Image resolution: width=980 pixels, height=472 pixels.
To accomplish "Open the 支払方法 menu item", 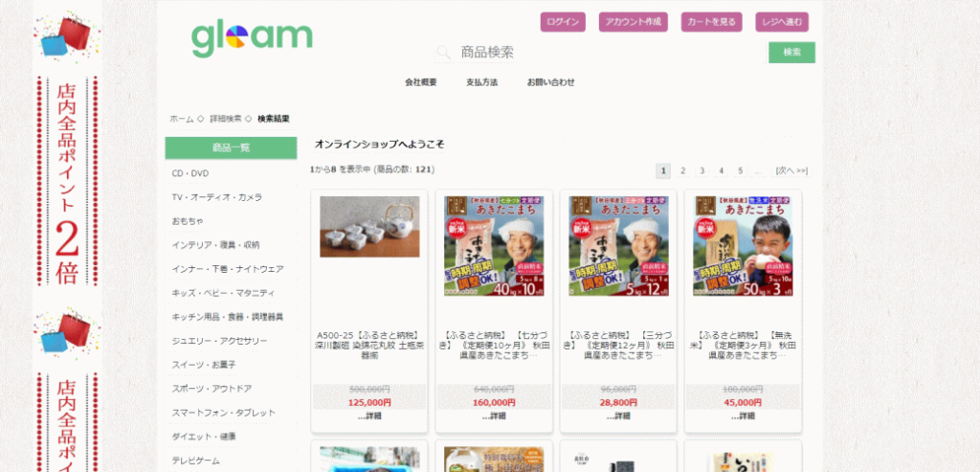I will click(x=482, y=82).
